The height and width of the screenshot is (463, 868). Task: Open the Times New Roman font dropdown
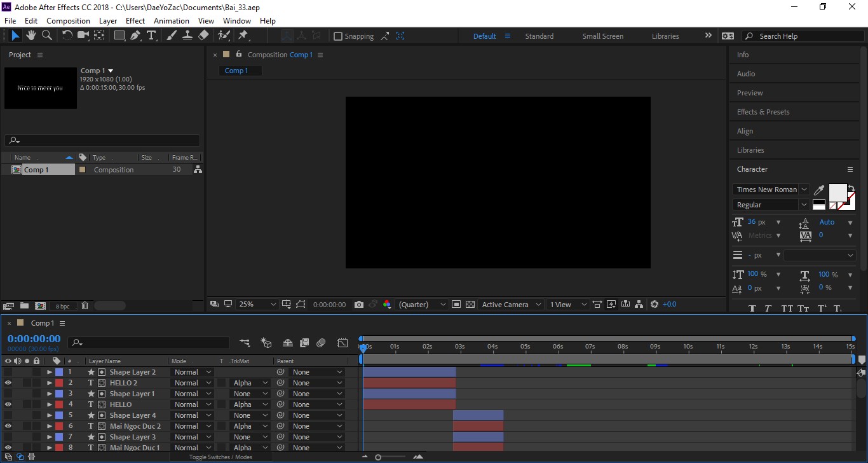[771, 190]
